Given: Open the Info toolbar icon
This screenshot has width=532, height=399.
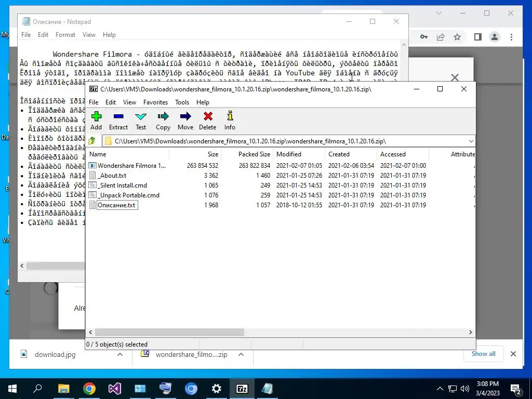Looking at the screenshot, I should [230, 121].
